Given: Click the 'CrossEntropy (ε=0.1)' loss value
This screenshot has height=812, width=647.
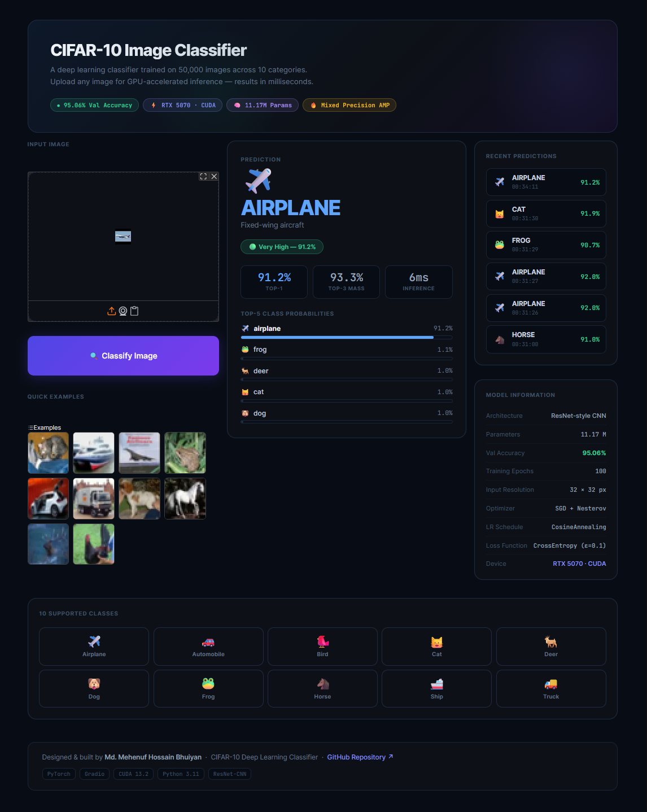Looking at the screenshot, I should (570, 545).
